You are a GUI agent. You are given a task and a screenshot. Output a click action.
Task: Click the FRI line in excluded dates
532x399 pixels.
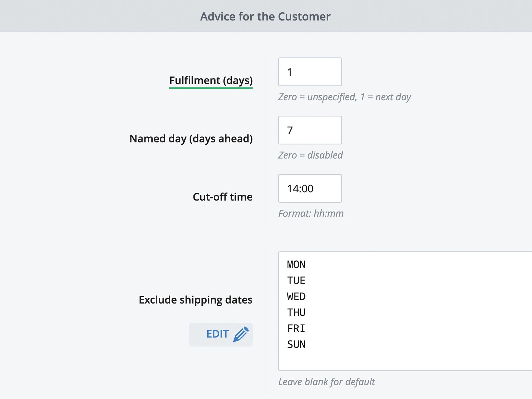pos(296,328)
